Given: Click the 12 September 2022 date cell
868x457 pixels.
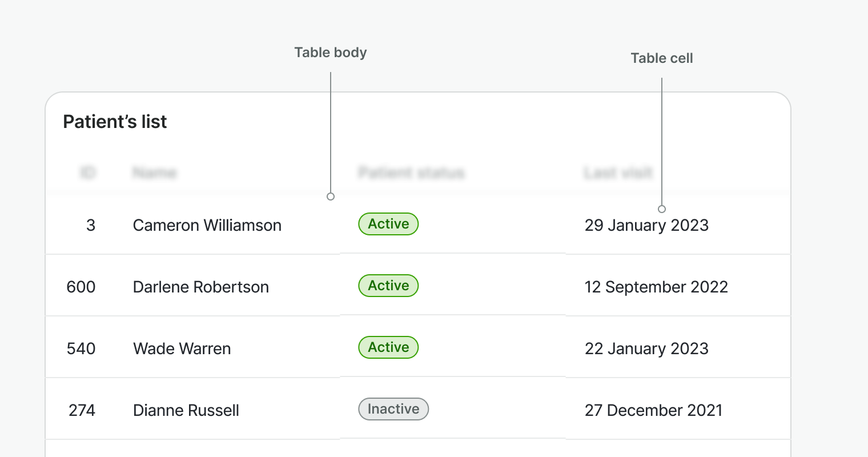Looking at the screenshot, I should (656, 287).
